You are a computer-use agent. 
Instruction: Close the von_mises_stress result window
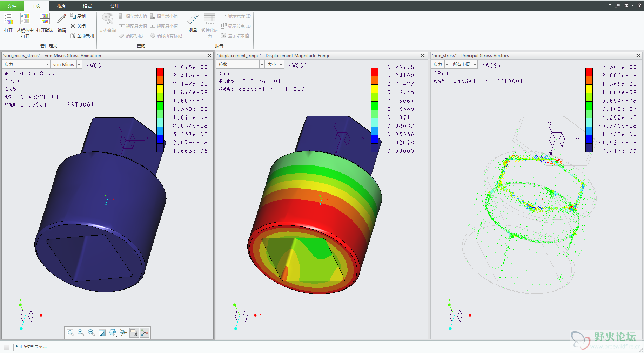209,56
